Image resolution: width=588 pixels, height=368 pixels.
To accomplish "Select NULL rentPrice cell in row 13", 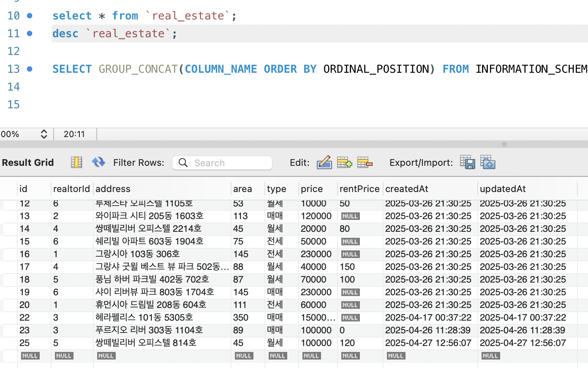I will point(350,216).
